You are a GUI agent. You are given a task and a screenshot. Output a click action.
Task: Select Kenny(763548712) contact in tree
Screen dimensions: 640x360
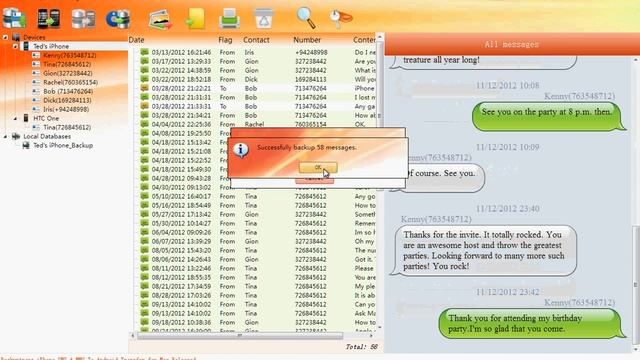[69, 56]
